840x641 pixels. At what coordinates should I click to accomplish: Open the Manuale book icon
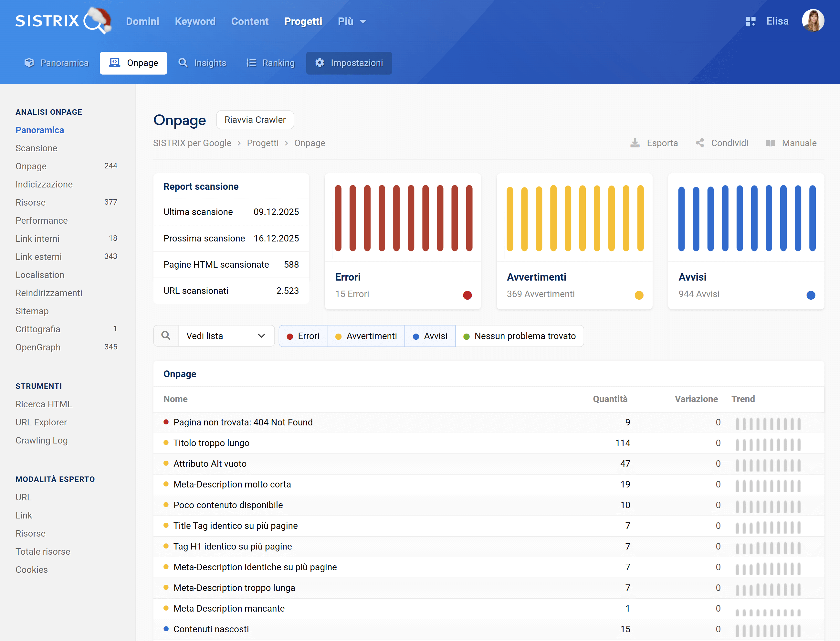[x=771, y=143]
